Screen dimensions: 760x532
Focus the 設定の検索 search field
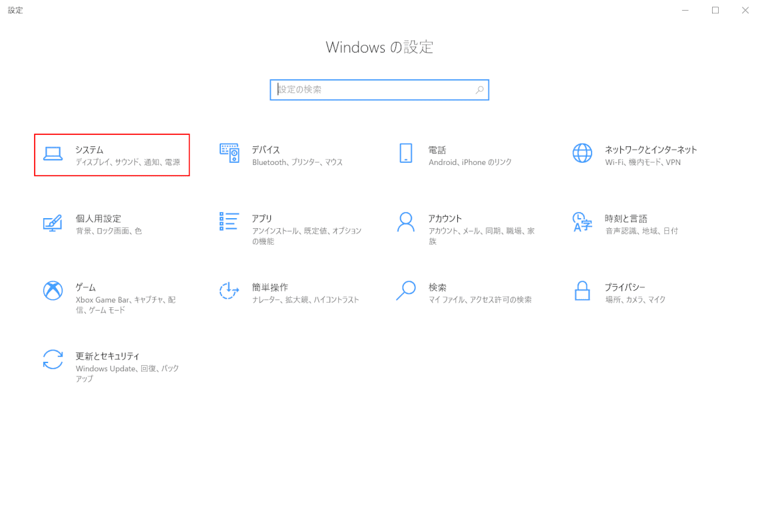(x=379, y=90)
